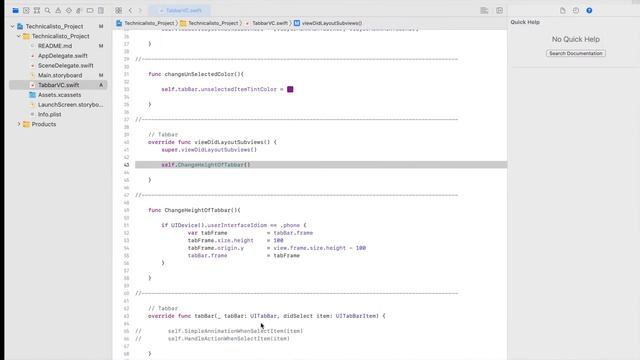The image size is (640, 360).
Task: Open the Breakpoint navigator
Action: click(90, 11)
